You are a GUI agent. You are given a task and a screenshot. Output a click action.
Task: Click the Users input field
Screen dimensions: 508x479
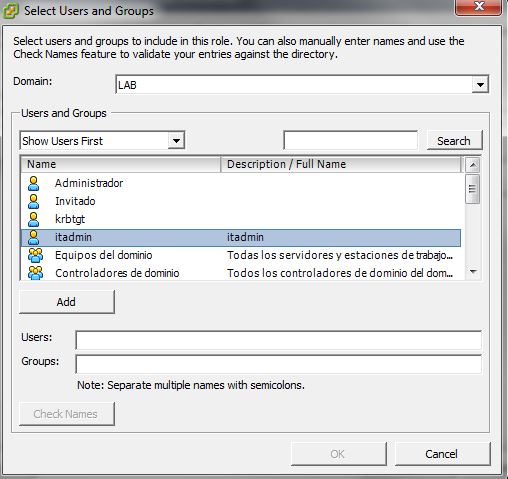tap(279, 340)
